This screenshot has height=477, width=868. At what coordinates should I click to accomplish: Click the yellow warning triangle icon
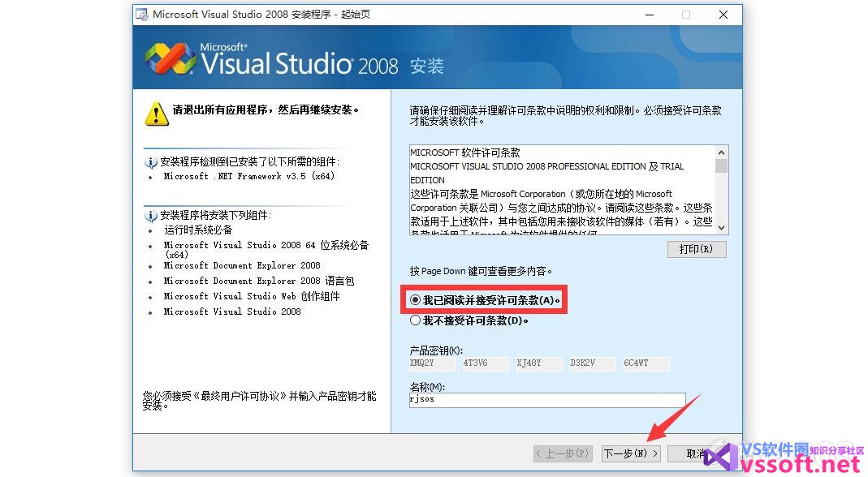(x=157, y=114)
